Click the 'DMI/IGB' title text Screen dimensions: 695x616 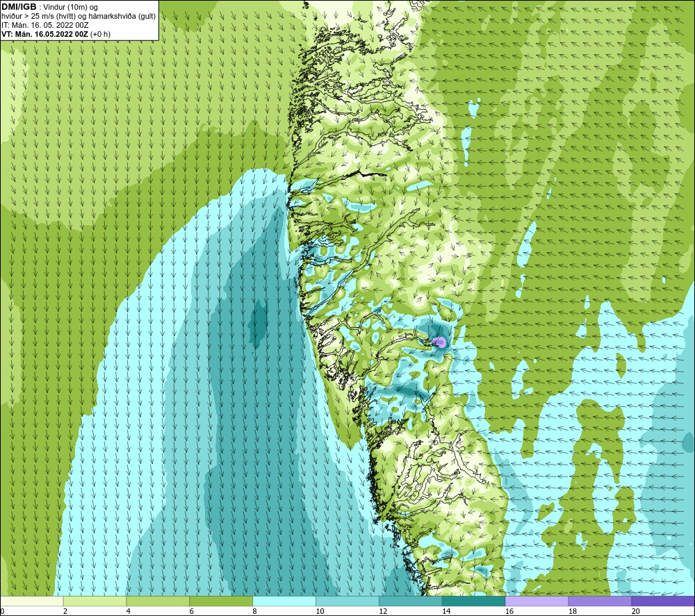click(x=19, y=7)
